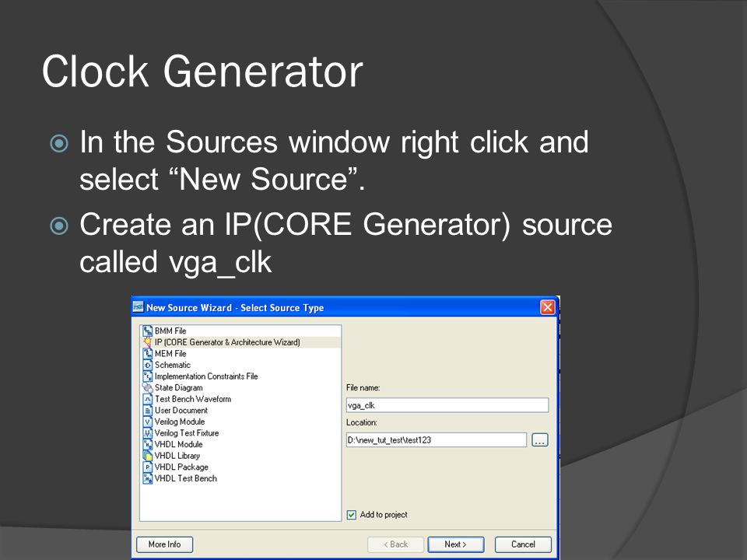Focus the File name field containing vga_clk

pos(447,405)
